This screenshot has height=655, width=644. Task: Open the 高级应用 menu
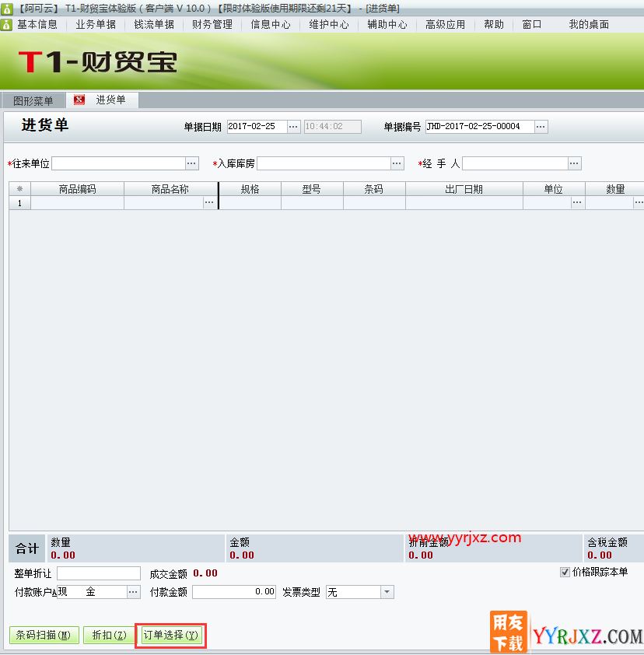pyautogui.click(x=445, y=25)
